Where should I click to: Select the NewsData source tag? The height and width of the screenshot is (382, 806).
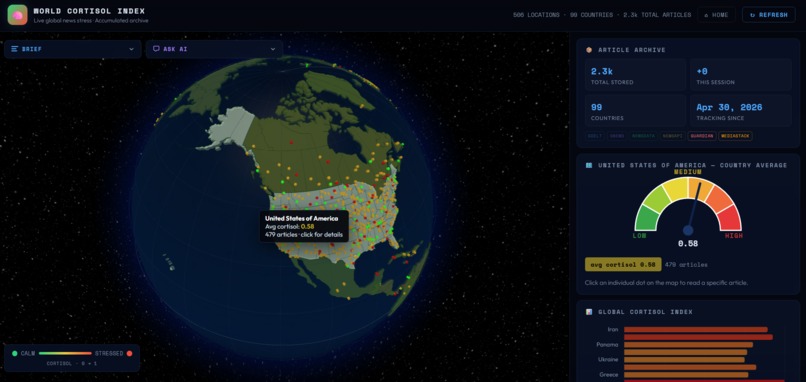click(x=643, y=136)
